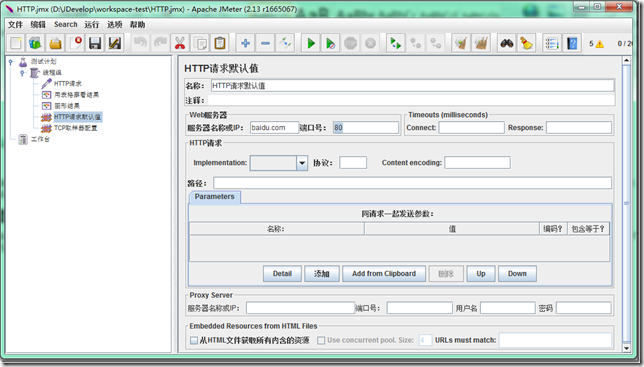Open the Templates icon in toolbar
Viewport: 644px width, 367px height.
point(35,43)
